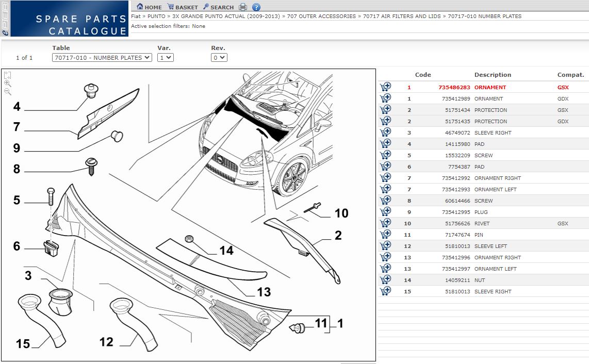Click the Compat. column header

(x=570, y=75)
